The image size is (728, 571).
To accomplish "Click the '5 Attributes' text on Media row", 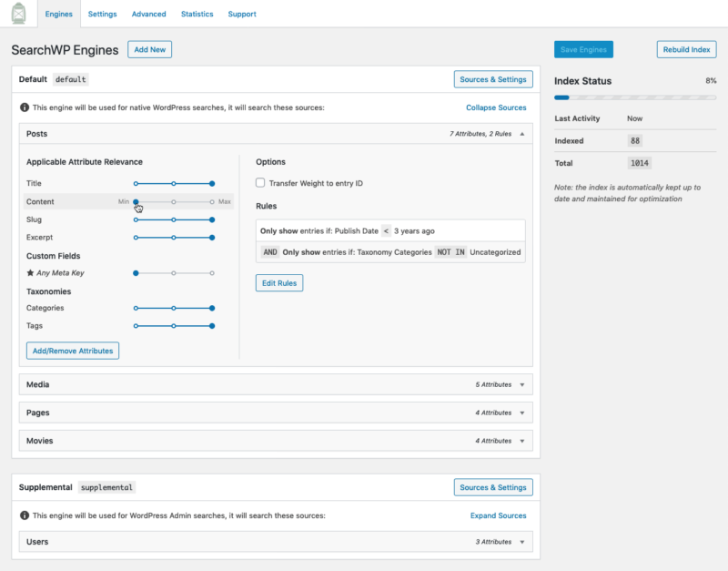I will 493,384.
